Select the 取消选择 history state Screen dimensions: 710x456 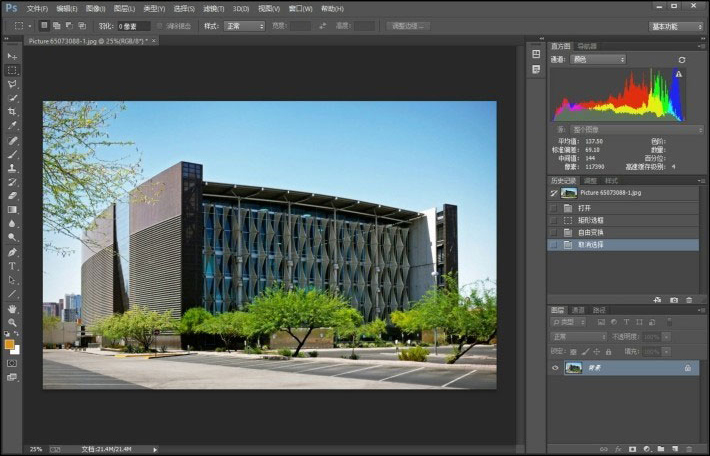point(623,245)
